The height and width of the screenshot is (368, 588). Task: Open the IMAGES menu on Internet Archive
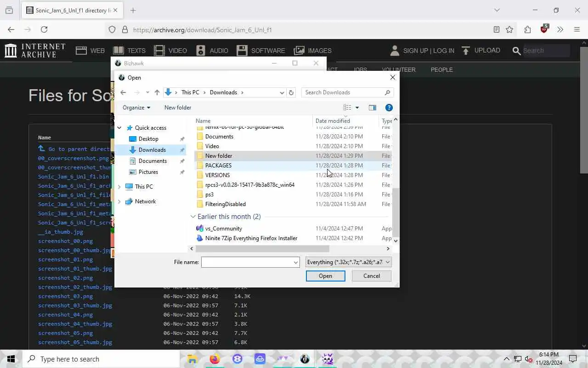312,51
